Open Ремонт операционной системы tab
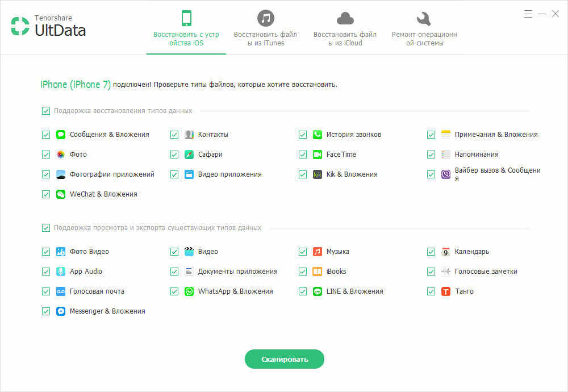This screenshot has width=568, height=392. [424, 29]
